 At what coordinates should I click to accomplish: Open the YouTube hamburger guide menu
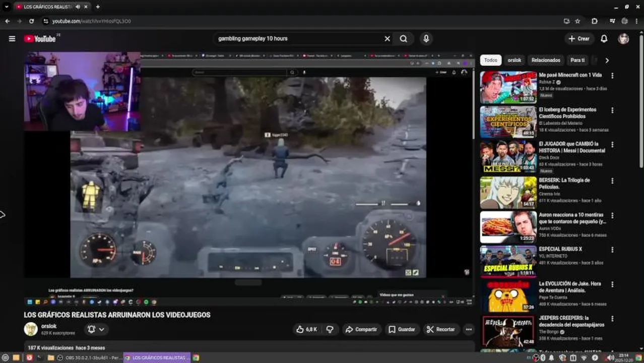[x=12, y=39]
